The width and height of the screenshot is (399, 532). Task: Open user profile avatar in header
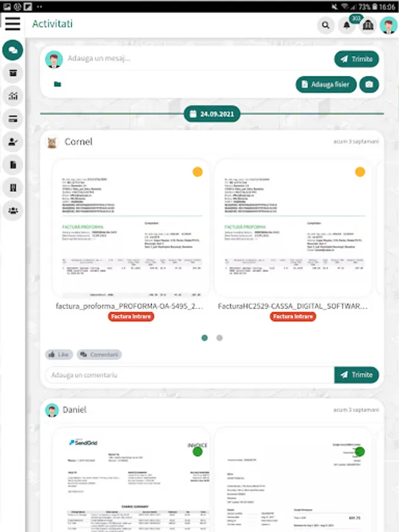(388, 25)
